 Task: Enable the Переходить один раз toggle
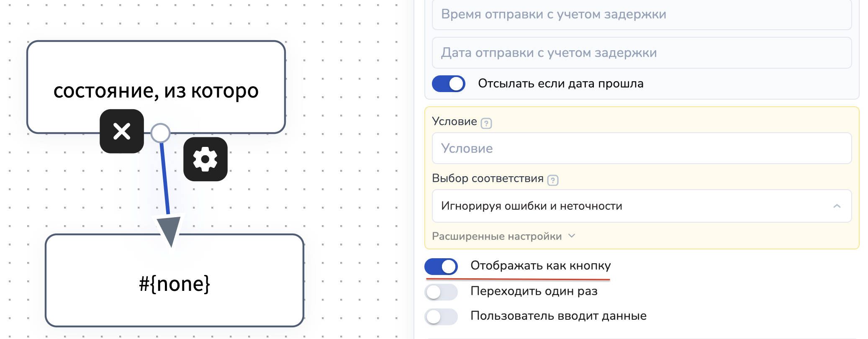[441, 292]
